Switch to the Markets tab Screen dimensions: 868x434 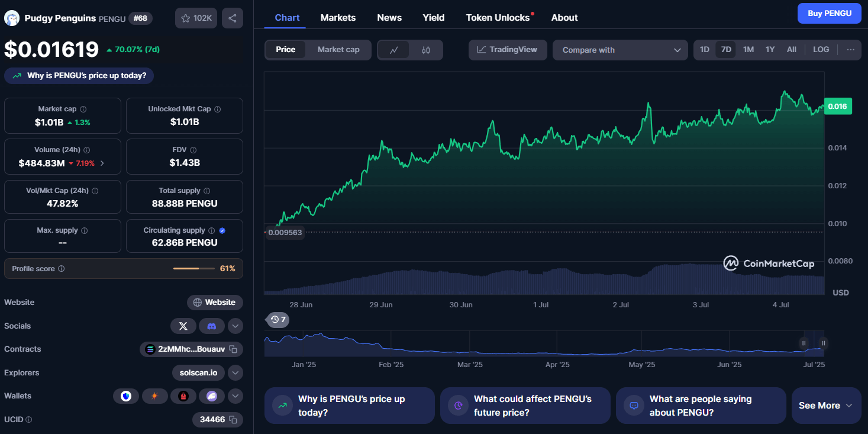coord(338,18)
